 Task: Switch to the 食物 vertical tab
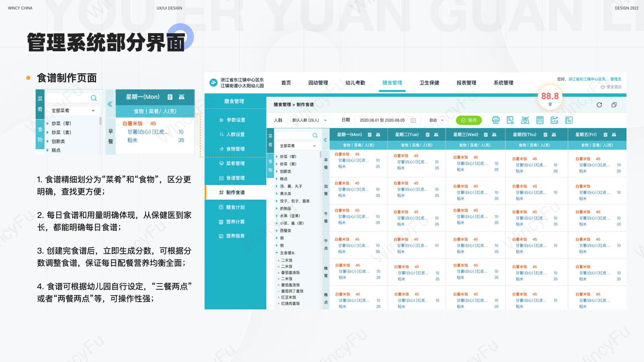click(270, 166)
